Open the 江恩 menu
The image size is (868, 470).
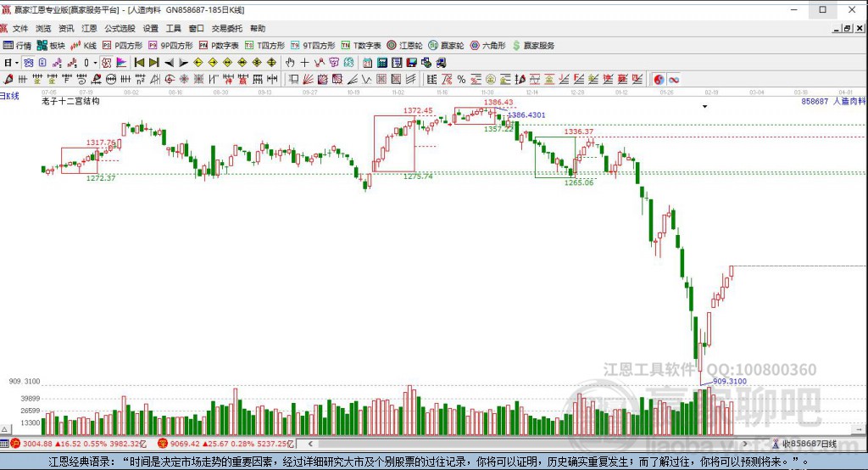coord(89,28)
